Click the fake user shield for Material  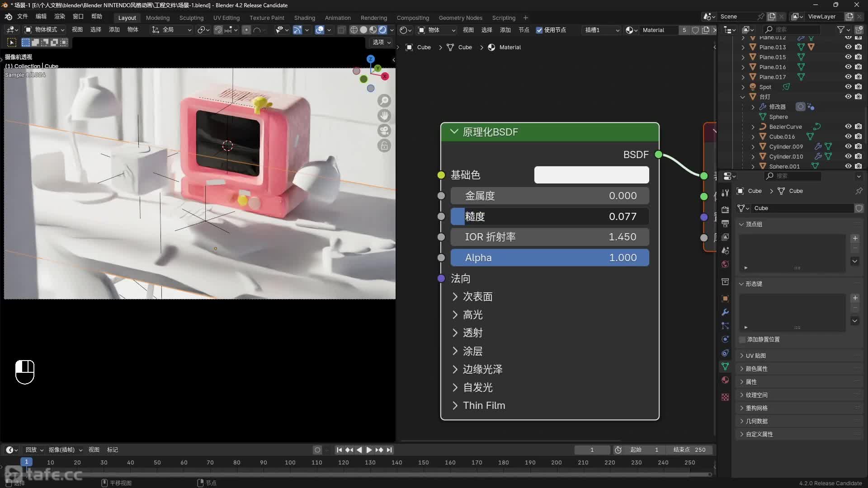click(x=695, y=30)
